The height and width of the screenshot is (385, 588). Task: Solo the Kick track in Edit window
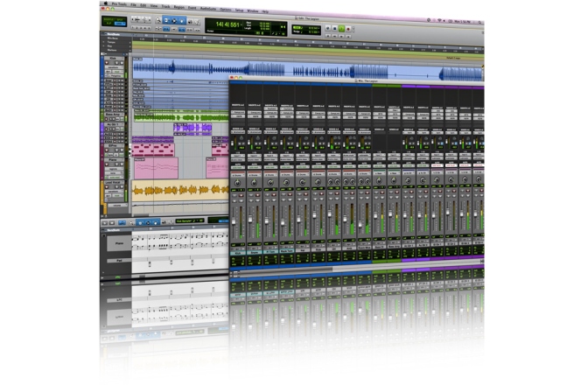click(x=116, y=63)
